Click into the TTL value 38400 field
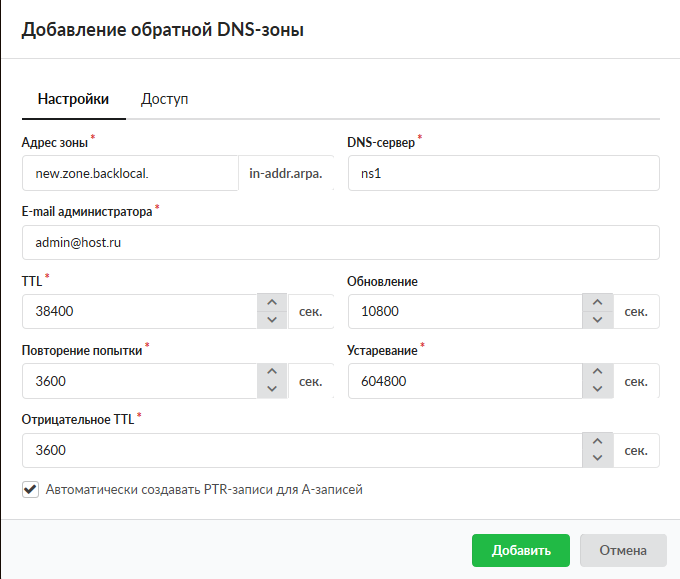Viewport: 680px width, 579px height. (139, 311)
